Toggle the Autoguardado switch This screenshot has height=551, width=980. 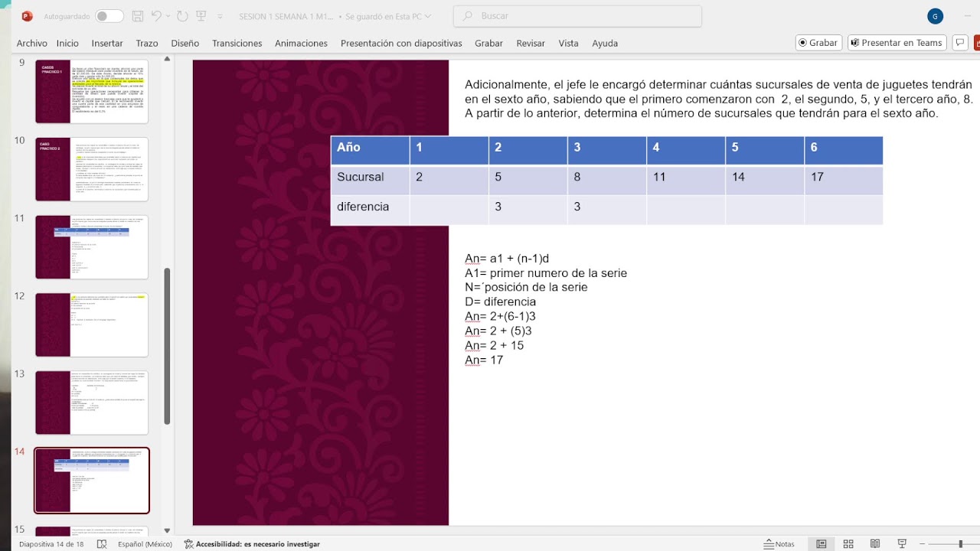[109, 16]
